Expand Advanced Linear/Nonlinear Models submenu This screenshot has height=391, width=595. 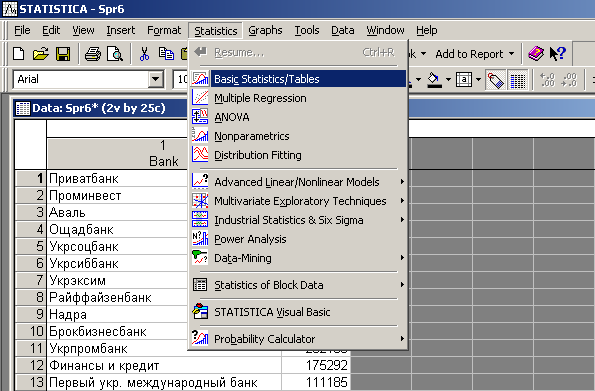pos(402,182)
